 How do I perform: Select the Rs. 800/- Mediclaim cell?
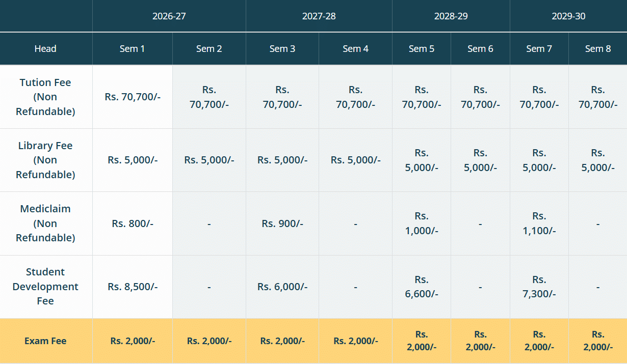[133, 223]
